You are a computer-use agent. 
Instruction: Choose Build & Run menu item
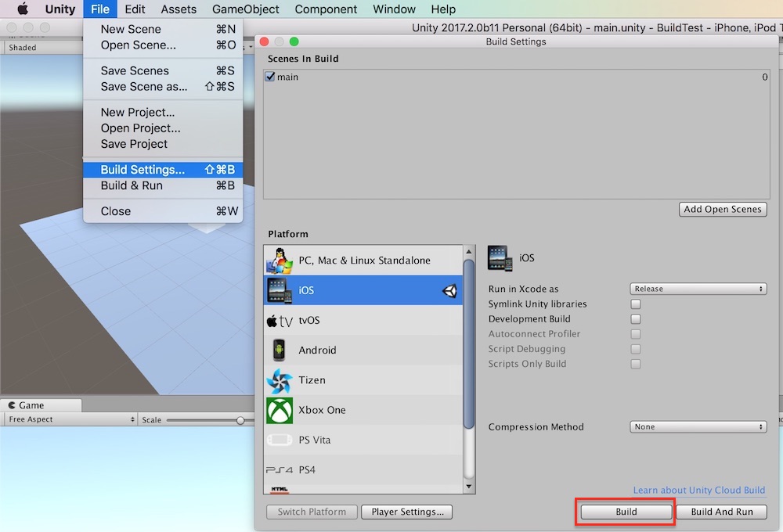point(163,185)
